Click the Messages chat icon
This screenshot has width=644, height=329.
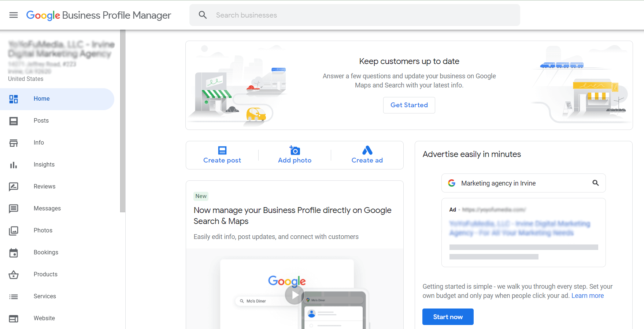(14, 209)
